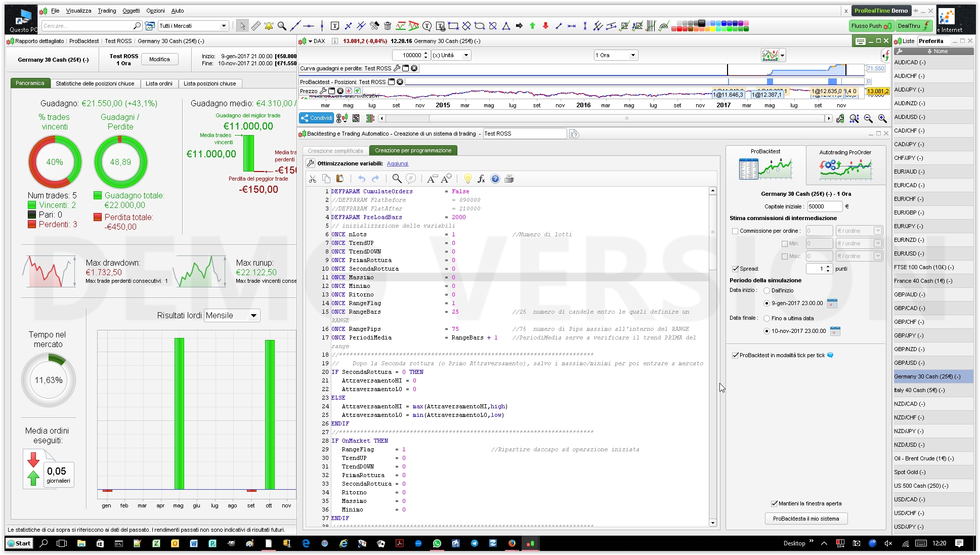The width and height of the screenshot is (980, 555).
Task: Expand the Tutti i Mercati dropdown
Action: (x=224, y=26)
